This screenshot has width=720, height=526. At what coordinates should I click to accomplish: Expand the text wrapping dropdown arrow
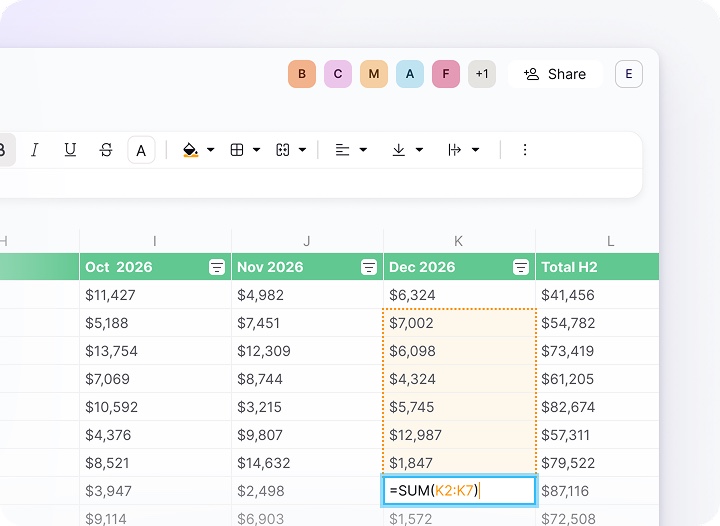point(475,150)
